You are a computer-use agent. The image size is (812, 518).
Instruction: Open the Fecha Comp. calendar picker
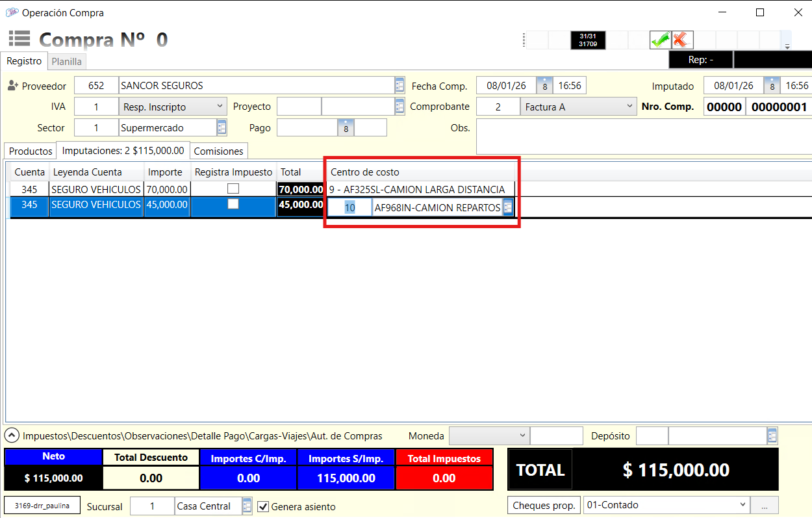click(x=544, y=86)
